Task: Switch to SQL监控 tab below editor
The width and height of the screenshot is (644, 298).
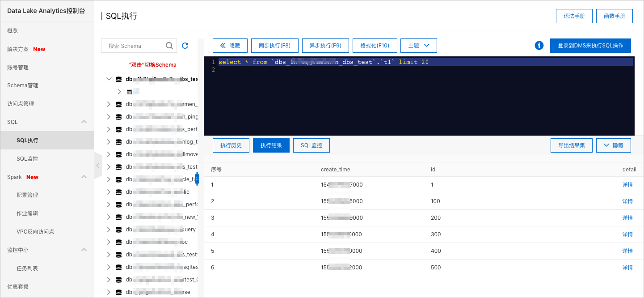Action: (311, 145)
